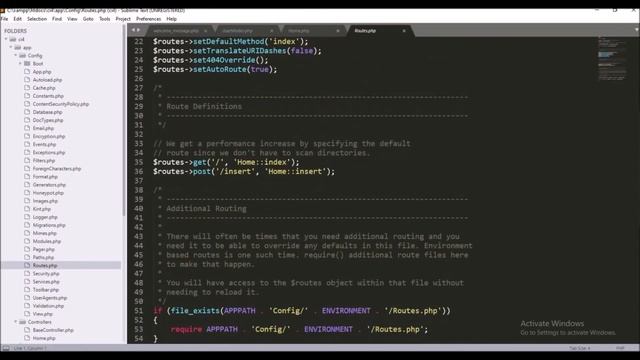Open App.php in sidebar
The height and width of the screenshot is (360, 640).
42,72
